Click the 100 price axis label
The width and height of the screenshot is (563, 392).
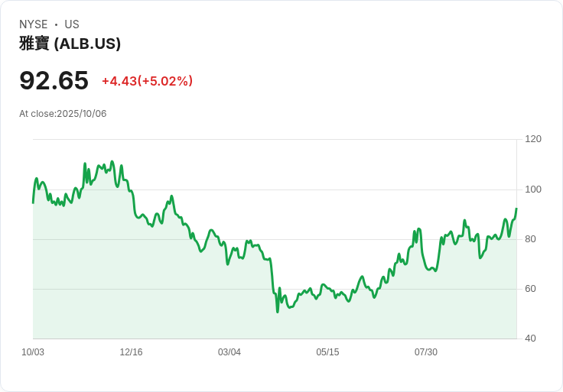pos(533,190)
